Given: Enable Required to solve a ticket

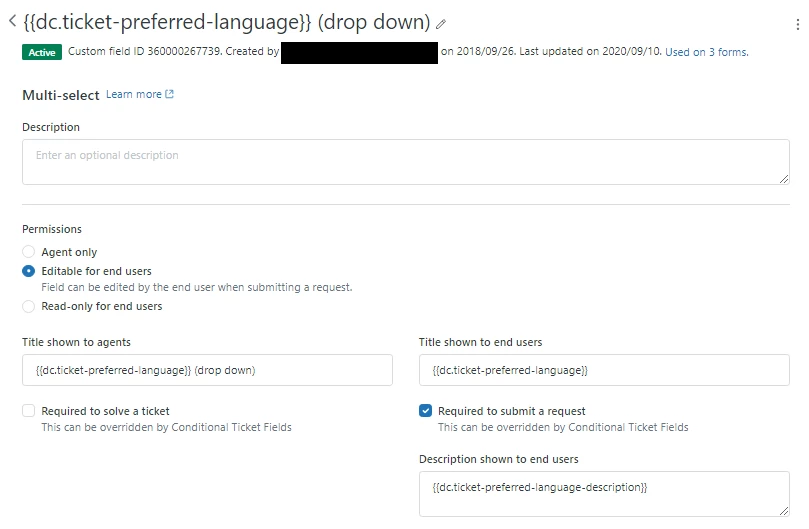Looking at the screenshot, I should (x=29, y=411).
